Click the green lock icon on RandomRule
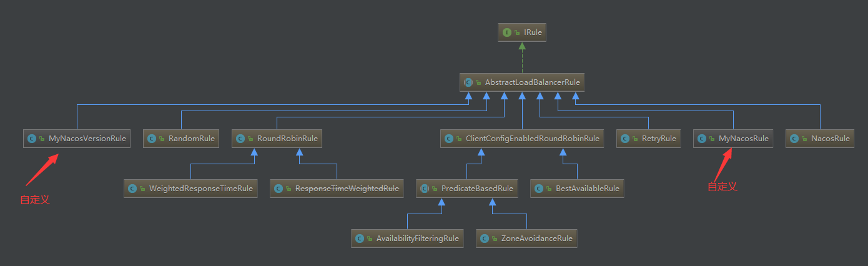The height and width of the screenshot is (266, 868). click(x=162, y=139)
